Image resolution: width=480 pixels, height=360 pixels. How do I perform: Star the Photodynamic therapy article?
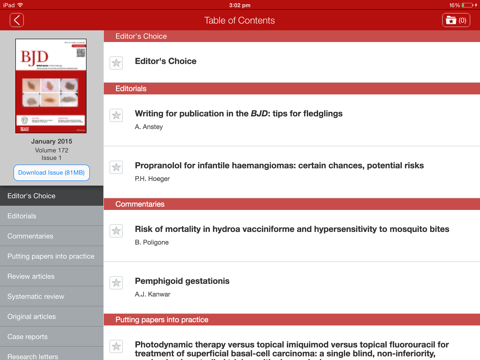[116, 346]
